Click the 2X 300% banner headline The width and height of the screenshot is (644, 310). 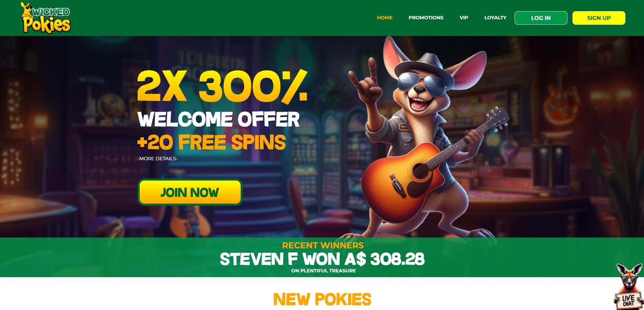click(x=222, y=87)
